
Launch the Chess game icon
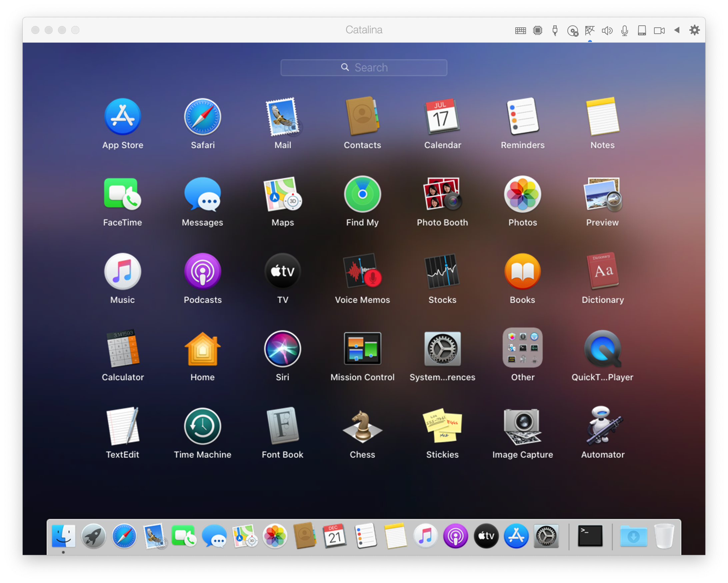362,426
